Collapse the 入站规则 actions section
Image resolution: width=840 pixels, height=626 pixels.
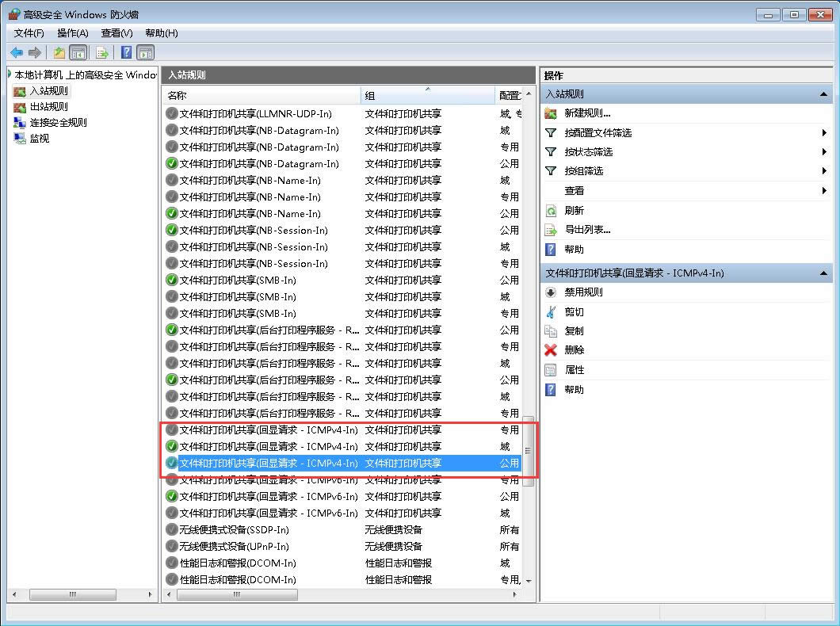pos(824,94)
